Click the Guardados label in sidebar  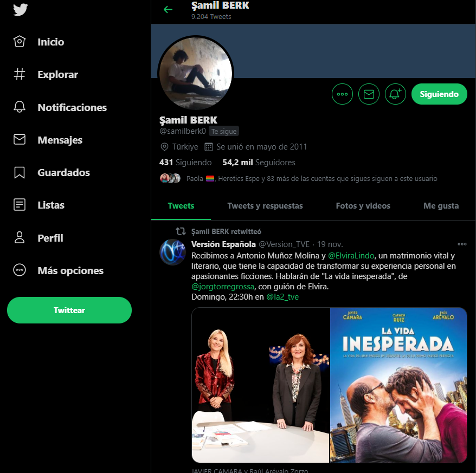(x=63, y=172)
